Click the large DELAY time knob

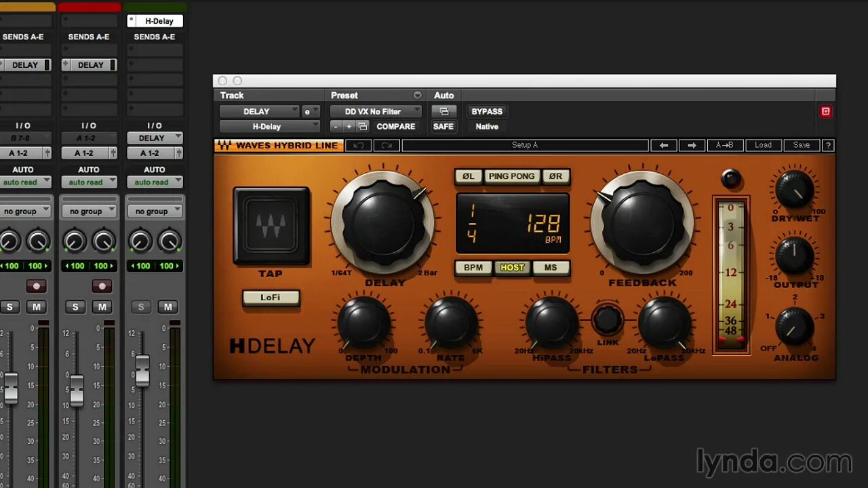pyautogui.click(x=383, y=222)
